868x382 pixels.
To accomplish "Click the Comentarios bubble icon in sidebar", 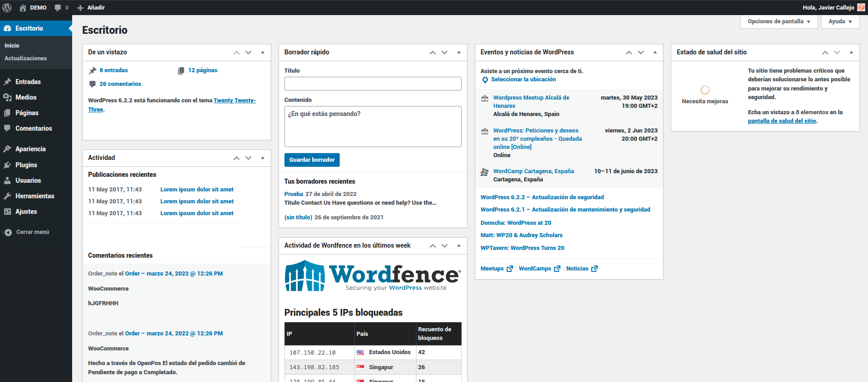I will coord(7,128).
